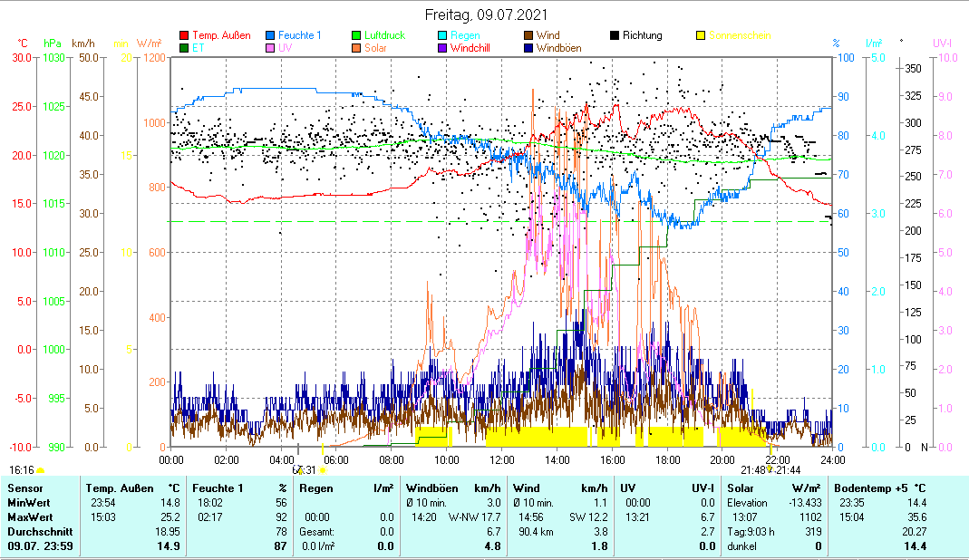Click the Windböen km/h column header
This screenshot has width=969, height=560.
pos(453,488)
